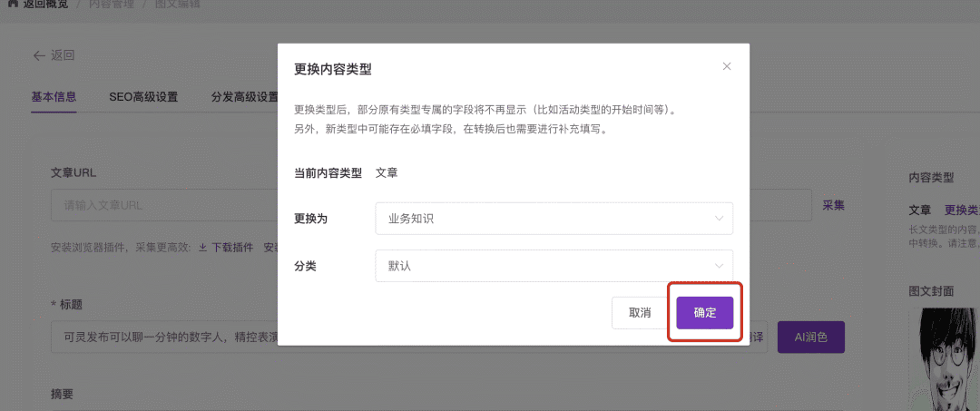The height and width of the screenshot is (411, 980).
Task: Click the 图文封面 cover thumbnail
Action: pyautogui.click(x=944, y=358)
